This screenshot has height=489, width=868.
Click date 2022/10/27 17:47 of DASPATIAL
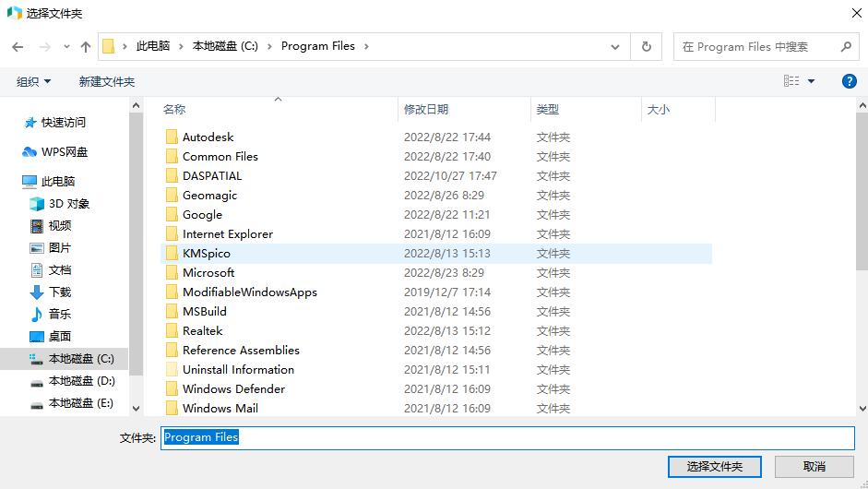[x=450, y=175]
